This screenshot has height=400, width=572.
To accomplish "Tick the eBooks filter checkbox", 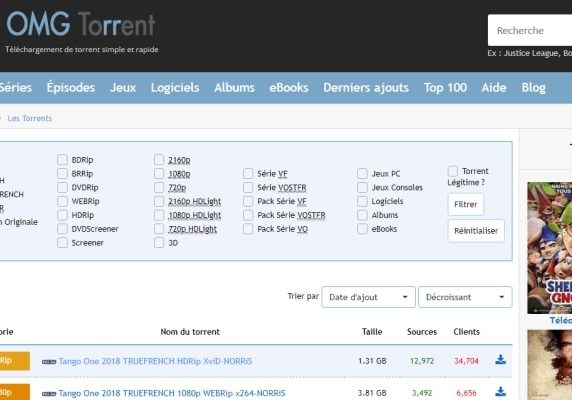I will [362, 229].
